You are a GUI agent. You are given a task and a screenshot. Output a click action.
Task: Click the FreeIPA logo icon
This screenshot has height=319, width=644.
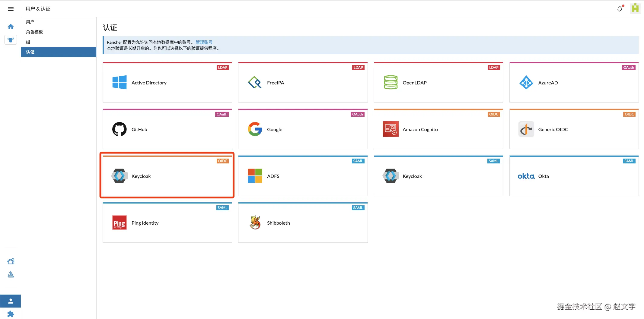pyautogui.click(x=255, y=82)
